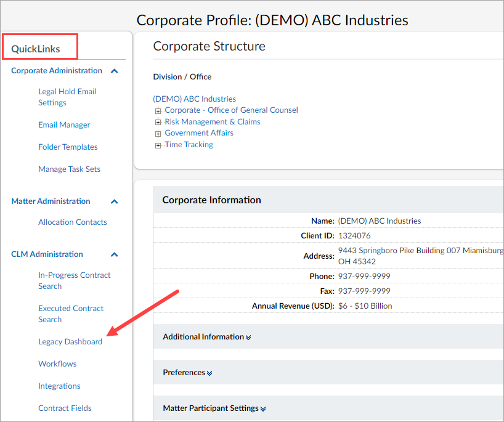Open Folder Templates
The width and height of the screenshot is (504, 422).
[69, 147]
